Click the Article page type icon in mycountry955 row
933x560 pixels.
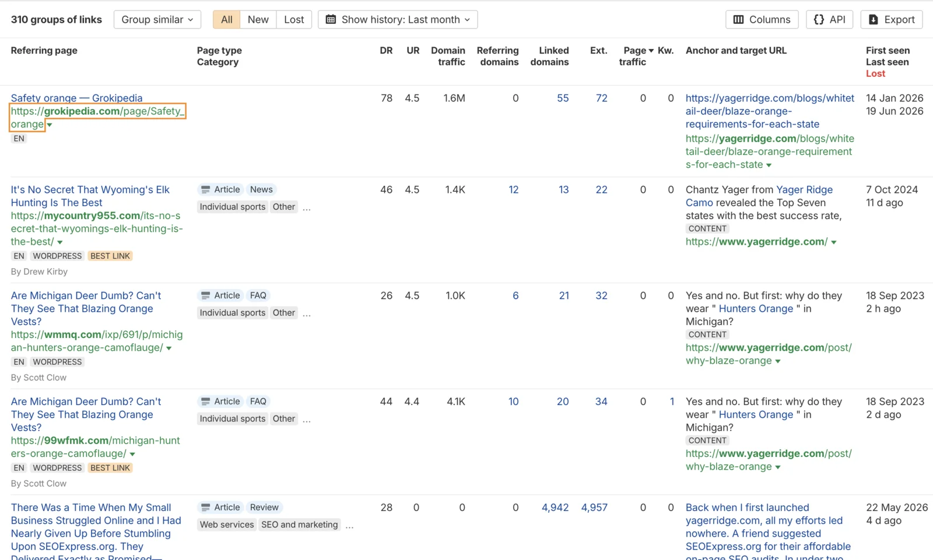(x=205, y=189)
